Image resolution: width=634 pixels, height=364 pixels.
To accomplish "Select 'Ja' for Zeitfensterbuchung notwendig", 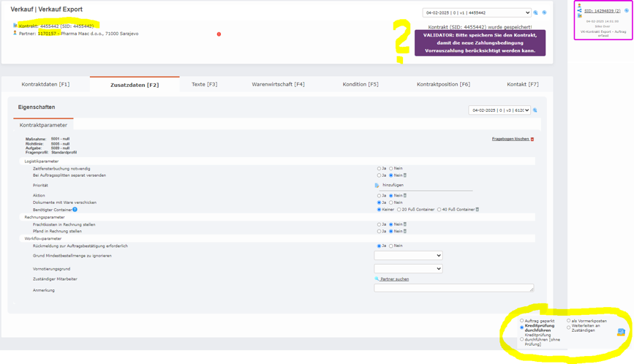I will coord(379,169).
